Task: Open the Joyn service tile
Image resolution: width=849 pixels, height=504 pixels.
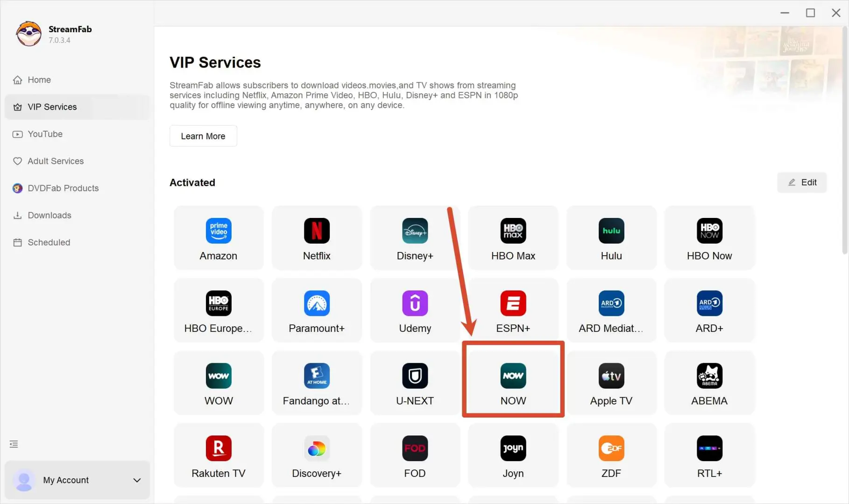Action: [x=513, y=455]
